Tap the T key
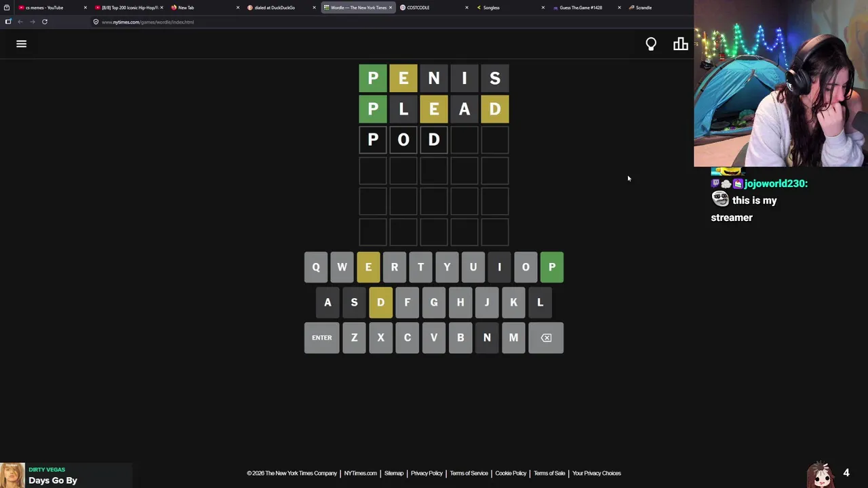This screenshot has width=868, height=488. tap(420, 267)
